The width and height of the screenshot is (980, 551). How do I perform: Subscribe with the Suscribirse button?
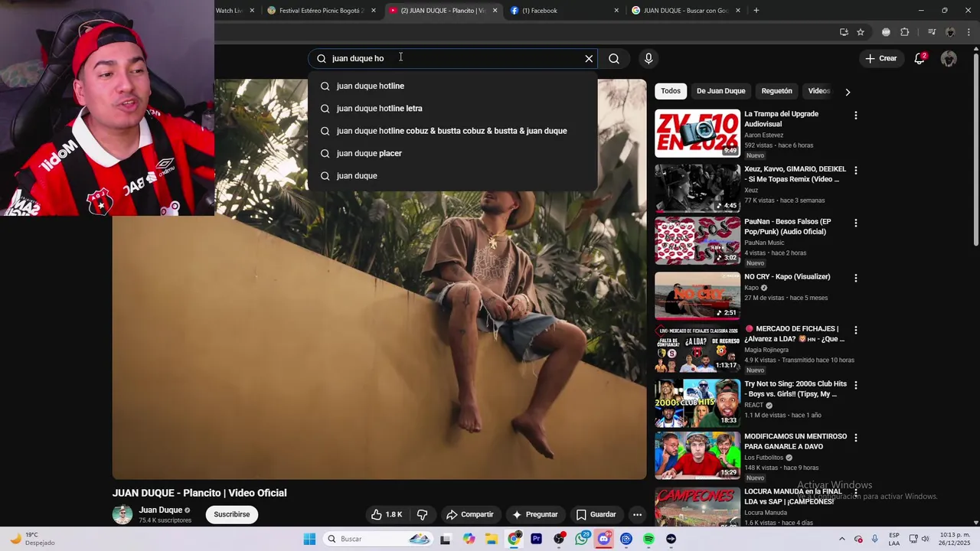232,514
